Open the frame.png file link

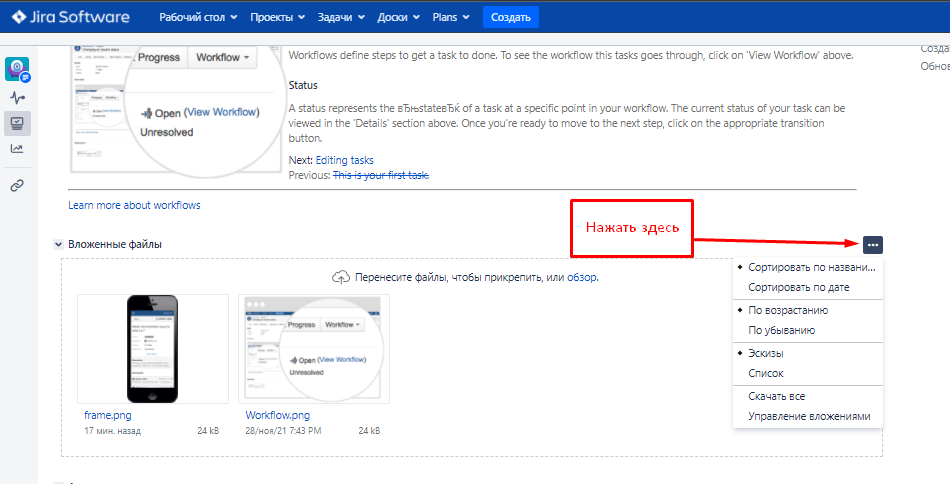click(108, 415)
